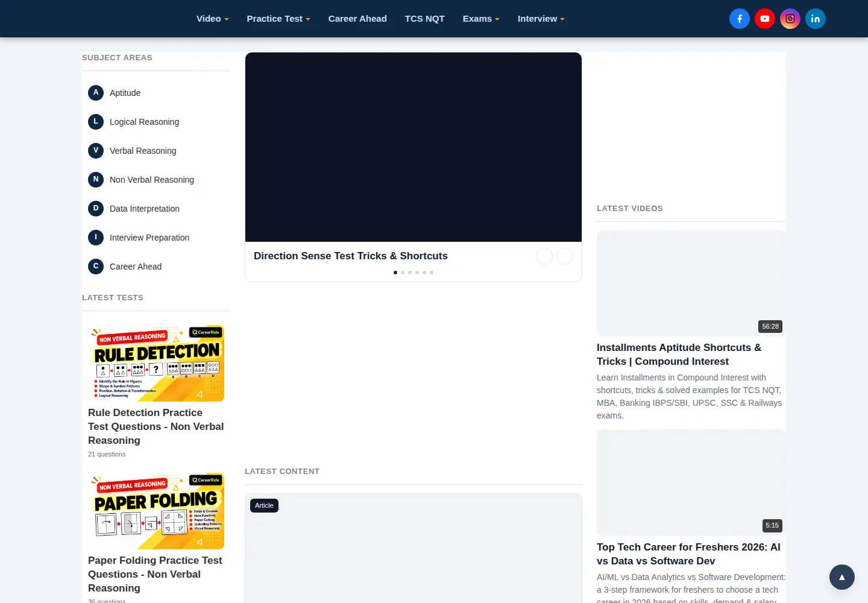Click the scroll-to-top arrow button
Image resolution: width=868 pixels, height=603 pixels.
pyautogui.click(x=842, y=577)
